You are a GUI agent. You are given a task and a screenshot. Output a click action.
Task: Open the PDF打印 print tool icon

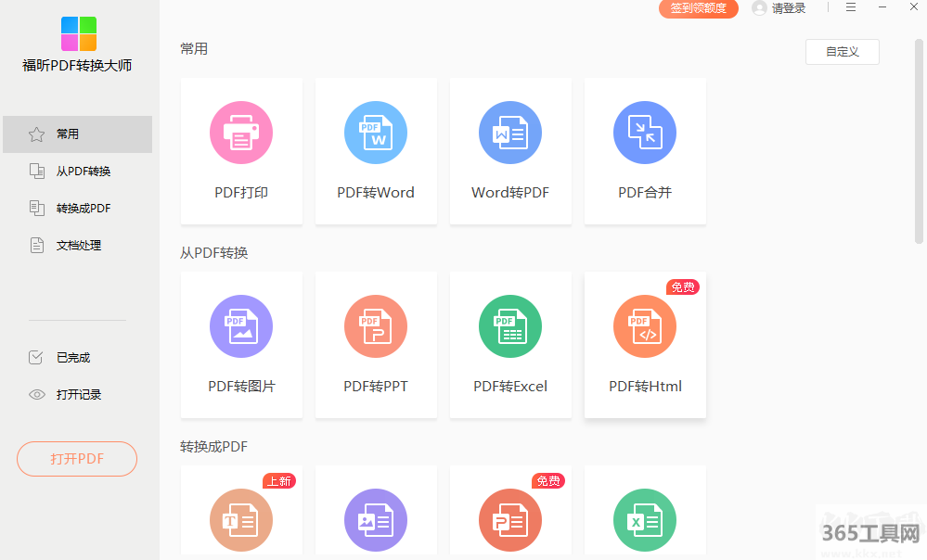click(x=241, y=134)
